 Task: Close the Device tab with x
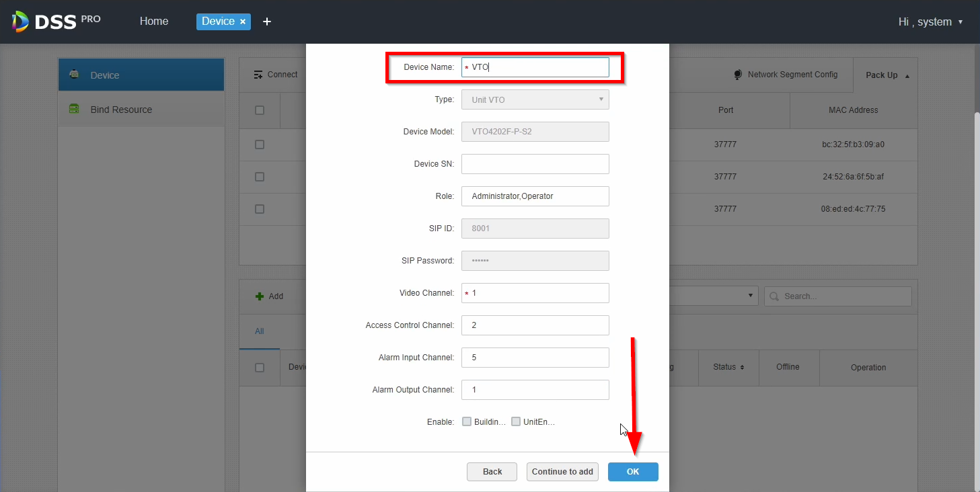click(243, 22)
